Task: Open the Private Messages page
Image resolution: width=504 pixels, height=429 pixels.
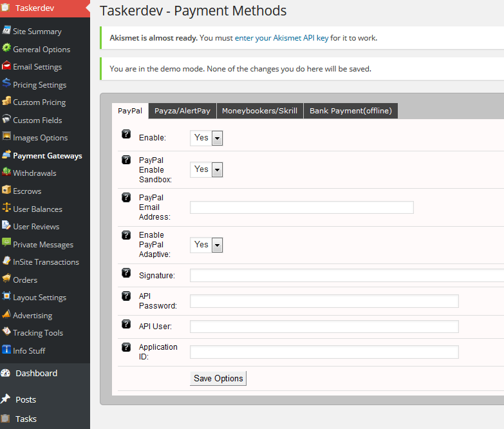Action: tap(43, 245)
